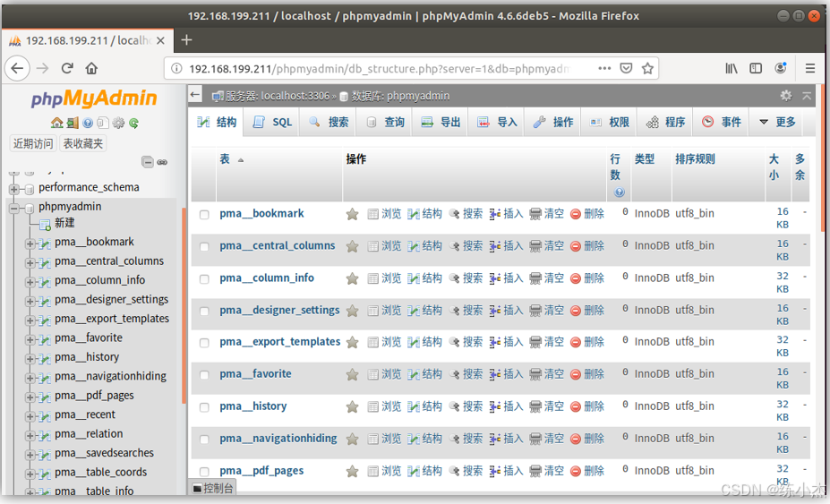
Task: Click 浏览 for pma__central_columns
Action: 385,246
